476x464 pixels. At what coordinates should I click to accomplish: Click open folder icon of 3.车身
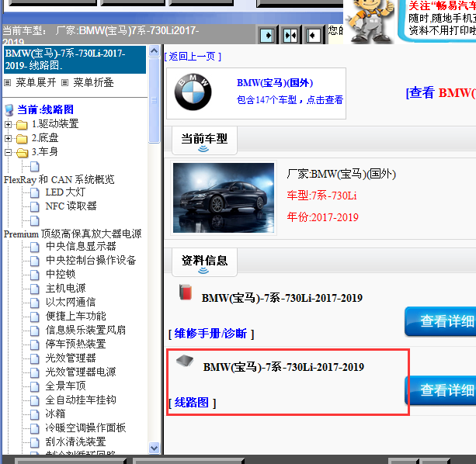(23, 153)
